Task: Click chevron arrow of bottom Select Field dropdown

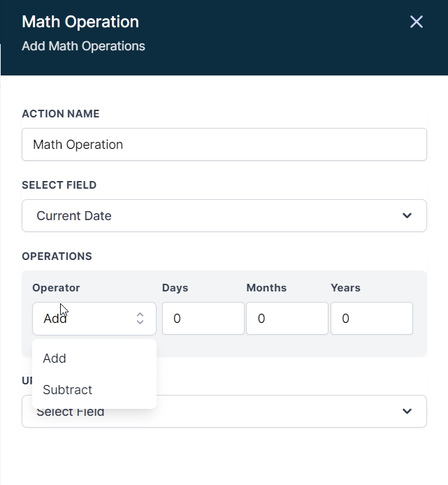Action: coord(407,412)
